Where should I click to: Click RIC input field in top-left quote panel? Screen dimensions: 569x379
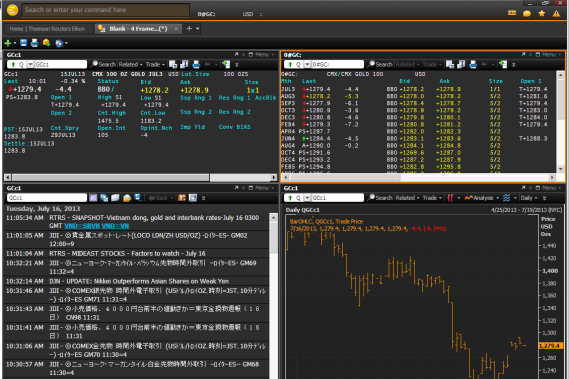click(61, 64)
